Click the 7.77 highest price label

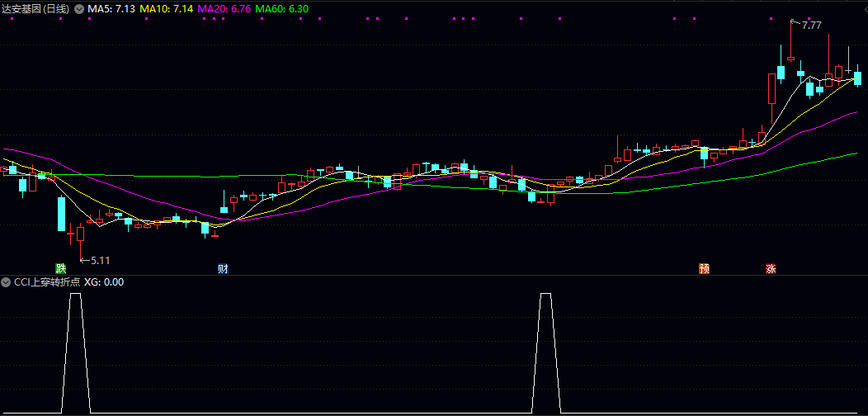click(811, 26)
